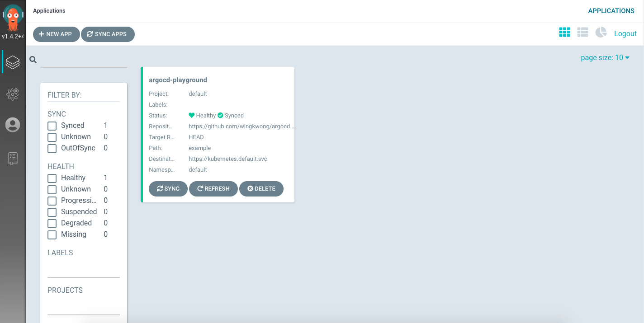Toggle the OutOfSync filter checkbox
The height and width of the screenshot is (323, 644).
click(x=52, y=148)
